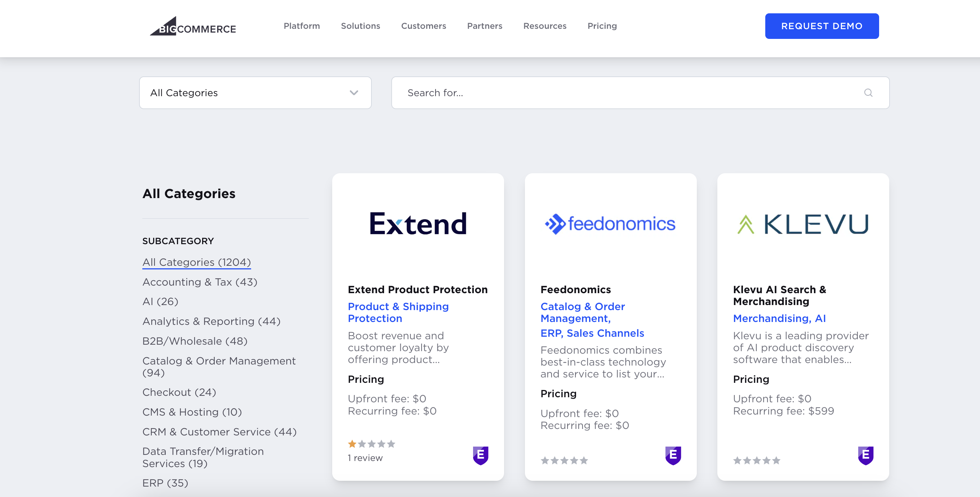Click the Elite badge on Extend card
This screenshot has width=980, height=497.
click(481, 455)
